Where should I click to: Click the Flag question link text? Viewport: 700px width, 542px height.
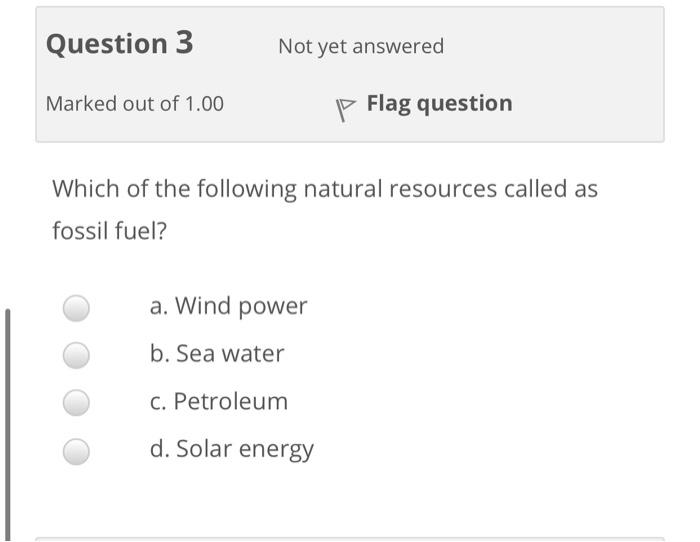439,103
